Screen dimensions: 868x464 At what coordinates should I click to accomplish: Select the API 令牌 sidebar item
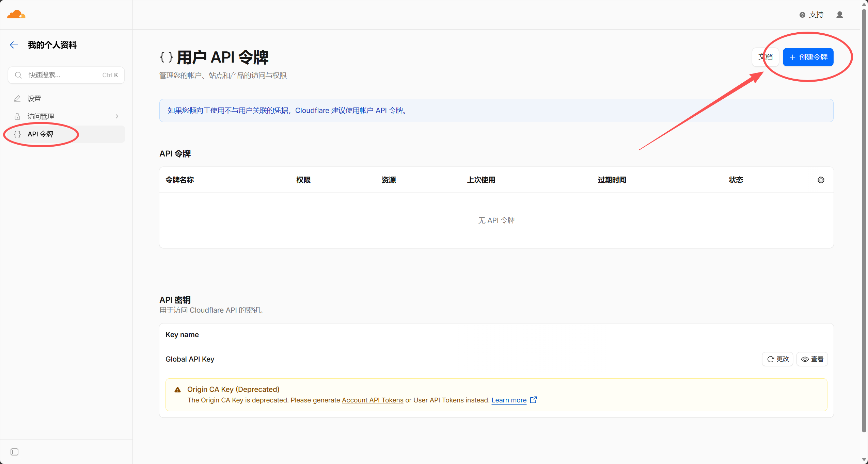(66, 134)
